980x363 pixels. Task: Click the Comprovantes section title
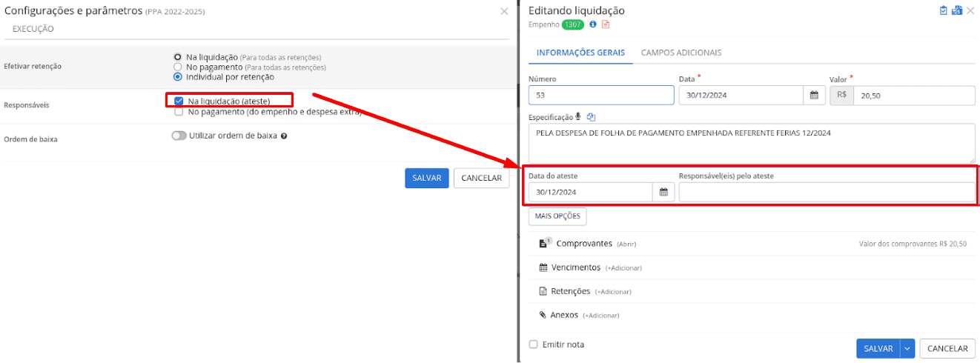pos(584,243)
